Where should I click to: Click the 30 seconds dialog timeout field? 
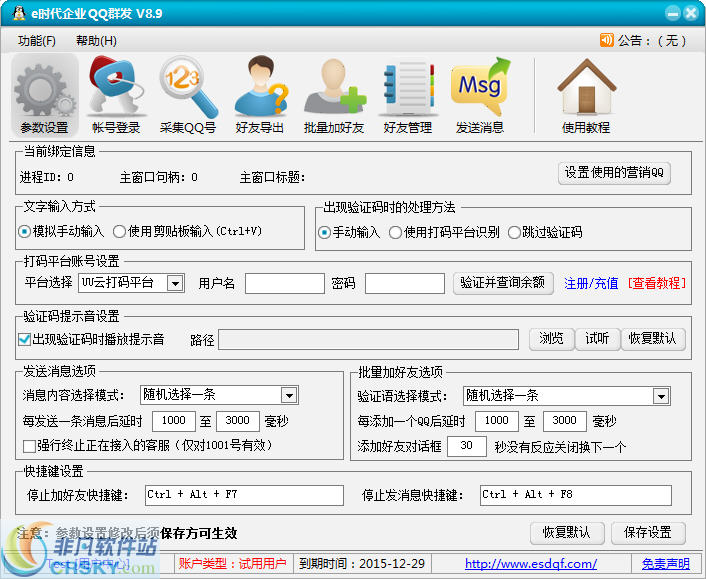pyautogui.click(x=467, y=446)
